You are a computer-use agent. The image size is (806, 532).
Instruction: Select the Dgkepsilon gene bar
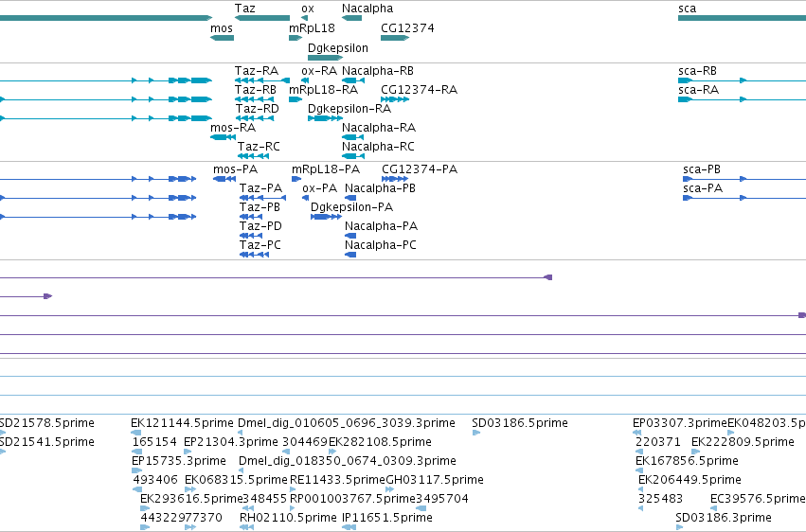pyautogui.click(x=326, y=58)
